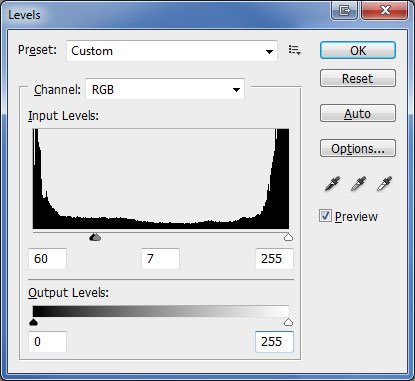Open the Options... dialog
This screenshot has height=381, width=415.
click(358, 148)
